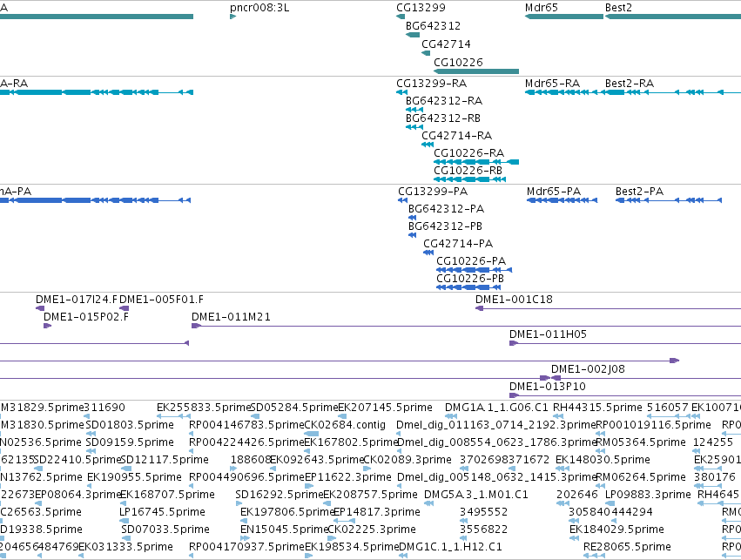Screen dimensions: 741x560
Task: Select the EK092643.5prime EST label
Action: coord(317,461)
